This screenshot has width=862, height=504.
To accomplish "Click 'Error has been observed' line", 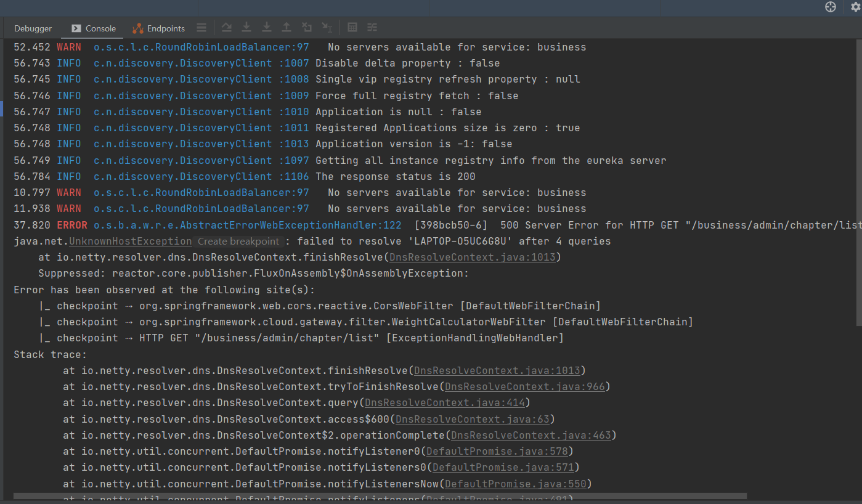I will tap(164, 290).
